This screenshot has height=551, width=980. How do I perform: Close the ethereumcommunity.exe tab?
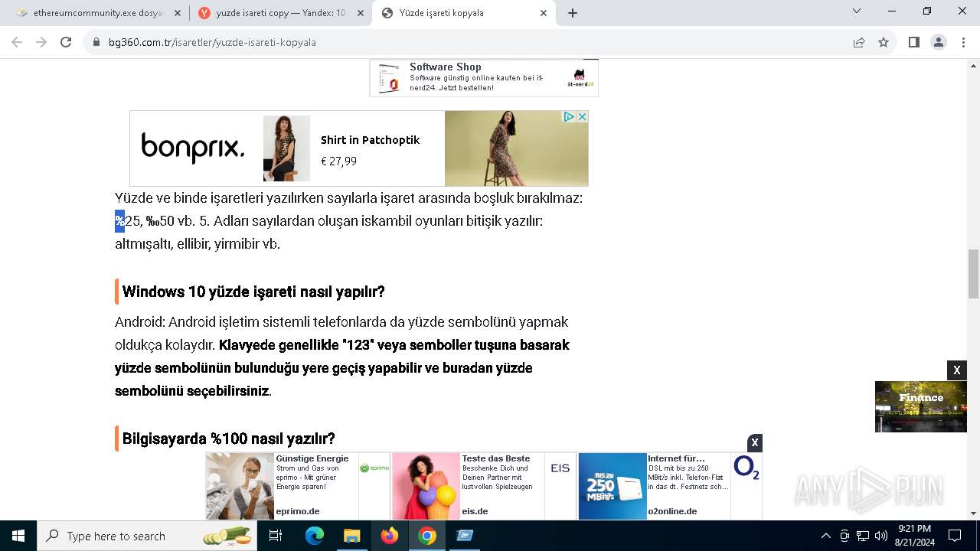point(177,13)
